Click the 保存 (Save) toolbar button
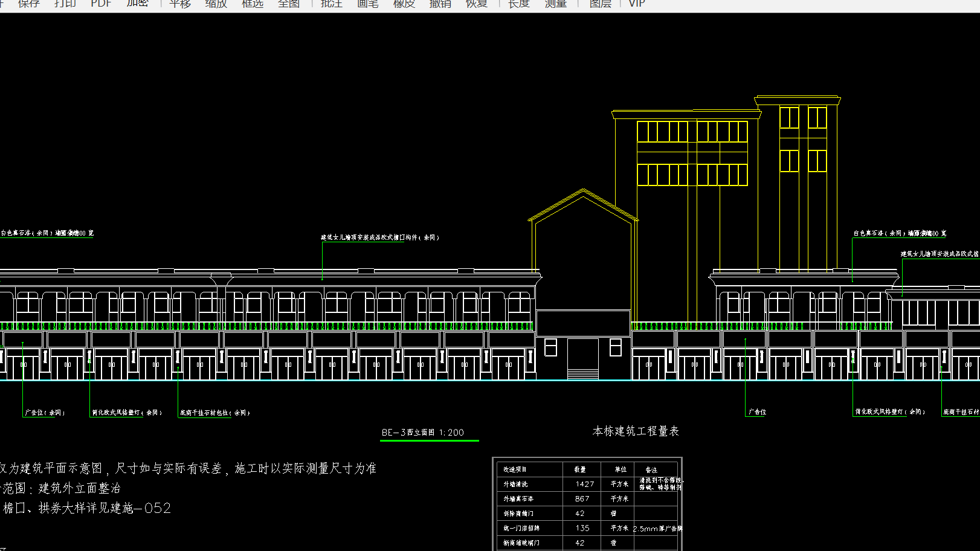 28,4
